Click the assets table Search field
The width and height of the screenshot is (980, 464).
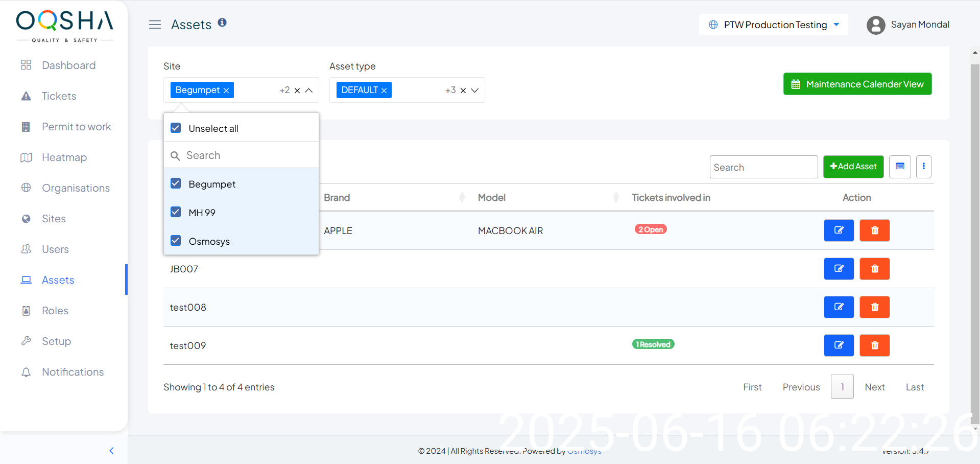tap(763, 167)
